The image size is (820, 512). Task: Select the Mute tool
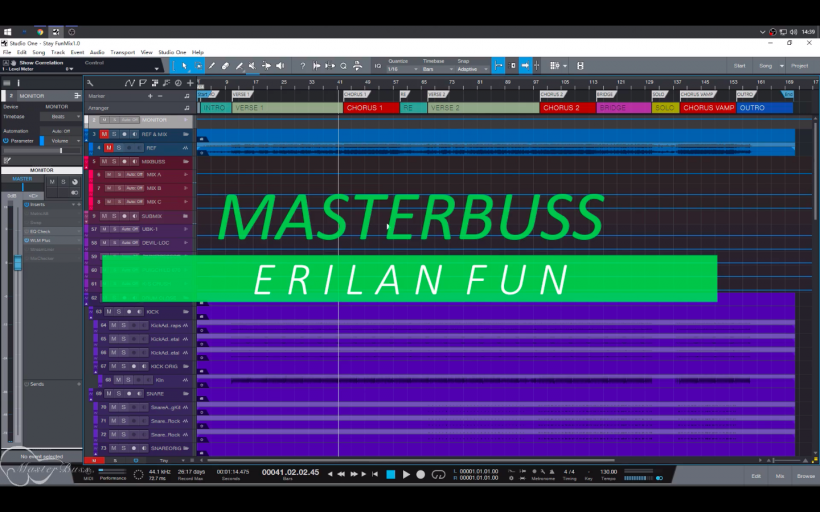coord(252,66)
